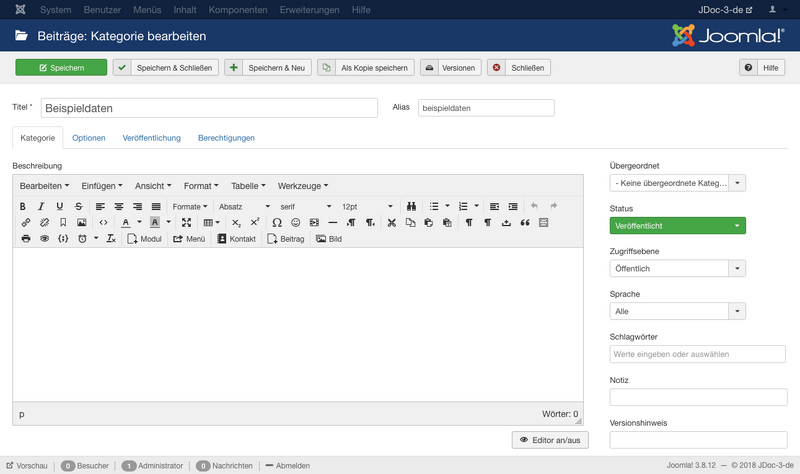Switch to Berechtigungen tab
Image resolution: width=800 pixels, height=474 pixels.
tap(226, 138)
